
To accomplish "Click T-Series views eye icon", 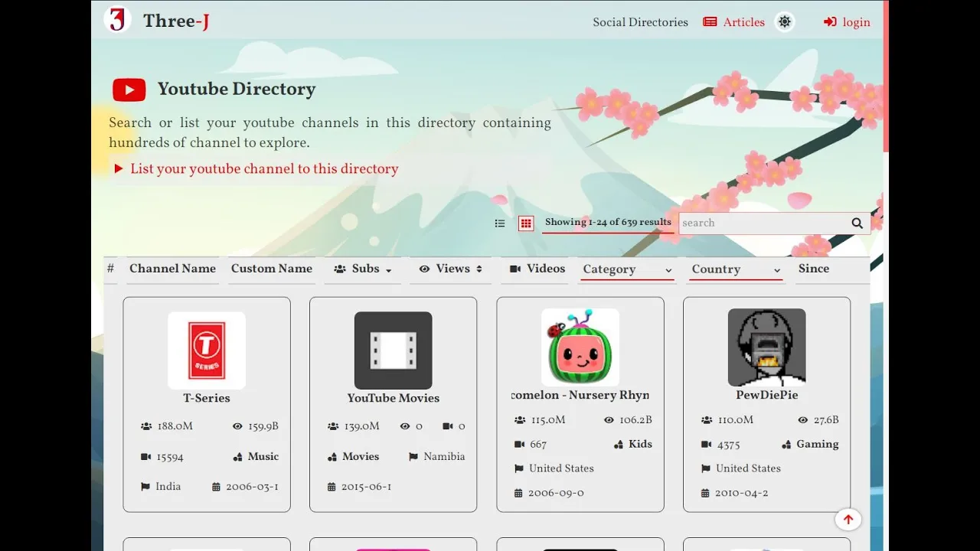I will pyautogui.click(x=237, y=426).
